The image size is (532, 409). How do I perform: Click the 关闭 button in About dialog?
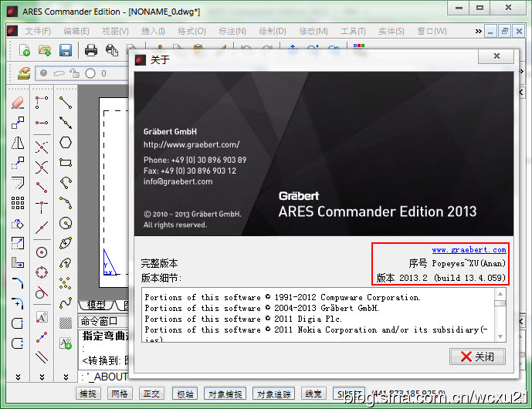477,357
